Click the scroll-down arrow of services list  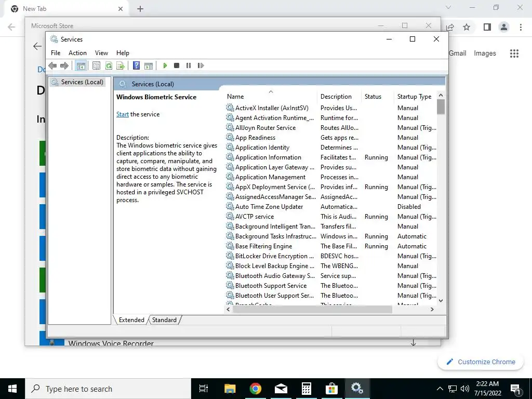[x=441, y=301]
